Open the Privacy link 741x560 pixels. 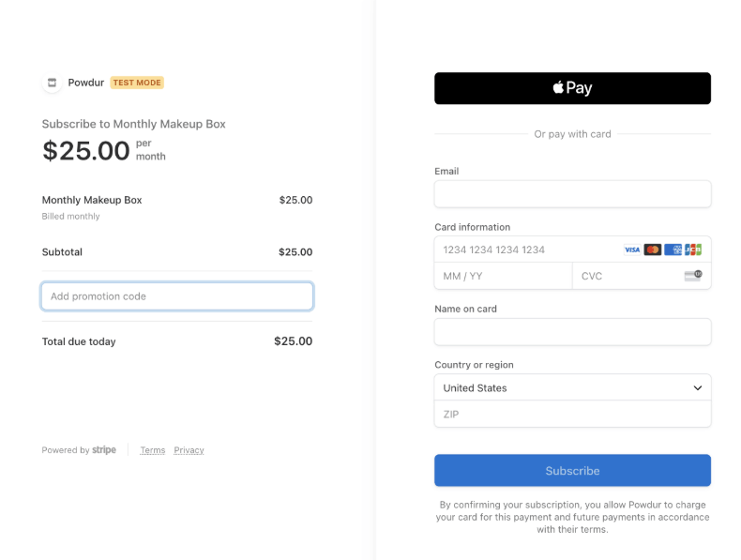coord(189,450)
